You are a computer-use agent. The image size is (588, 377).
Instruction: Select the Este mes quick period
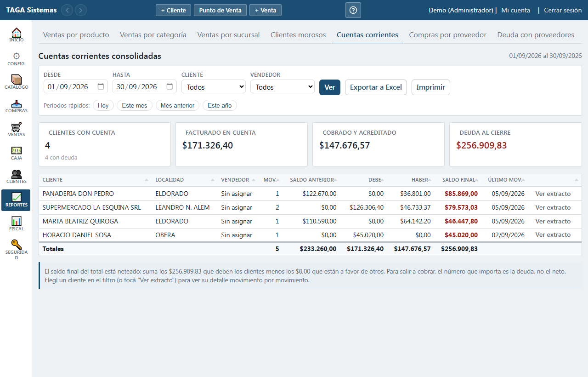coord(135,105)
